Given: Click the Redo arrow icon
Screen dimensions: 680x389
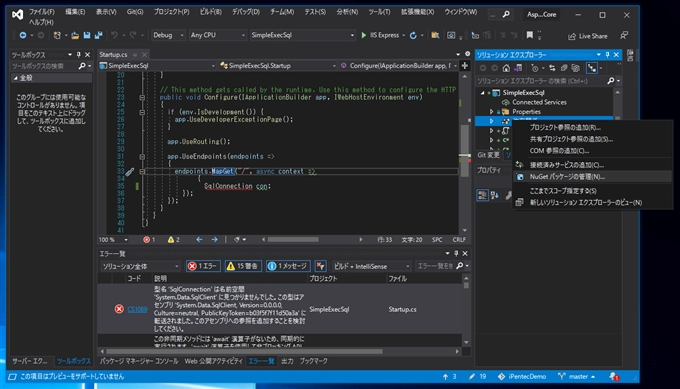Looking at the screenshot, I should tap(133, 35).
